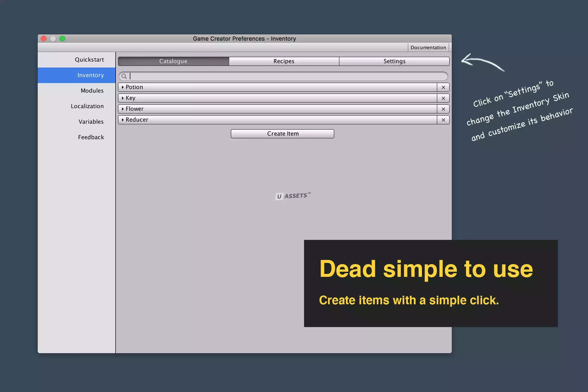The width and height of the screenshot is (588, 392).
Task: Open the Settings tab
Action: tap(394, 61)
